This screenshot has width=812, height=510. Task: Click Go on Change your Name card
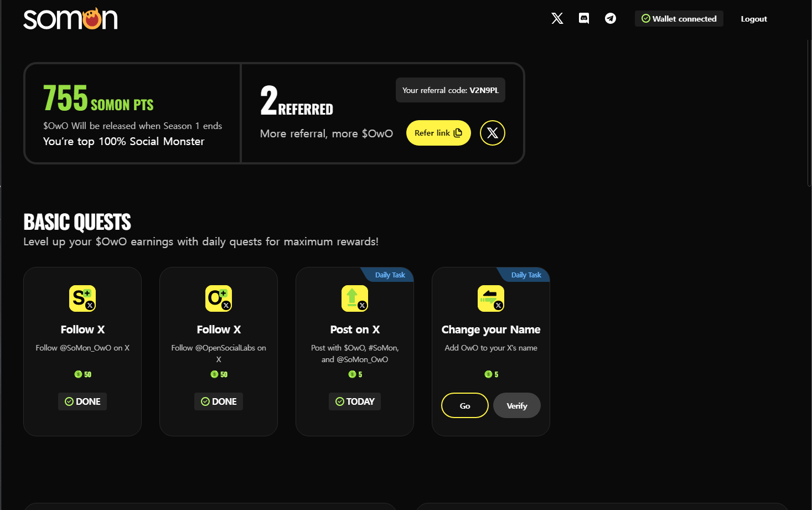pos(465,405)
